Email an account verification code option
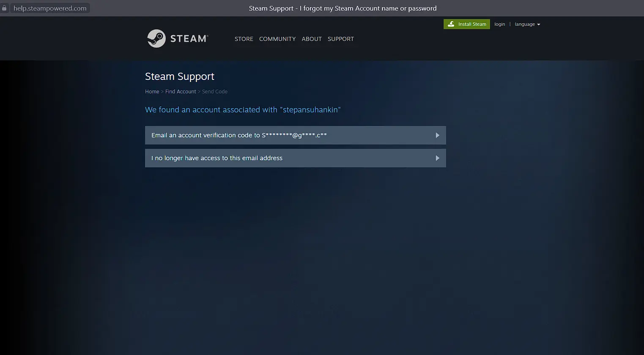Image resolution: width=644 pixels, height=355 pixels. coord(296,135)
